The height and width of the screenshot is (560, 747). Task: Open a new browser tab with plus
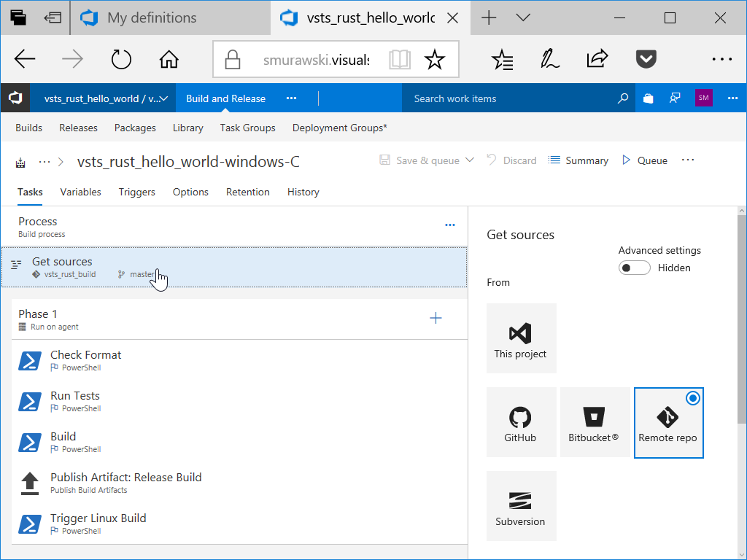point(489,17)
